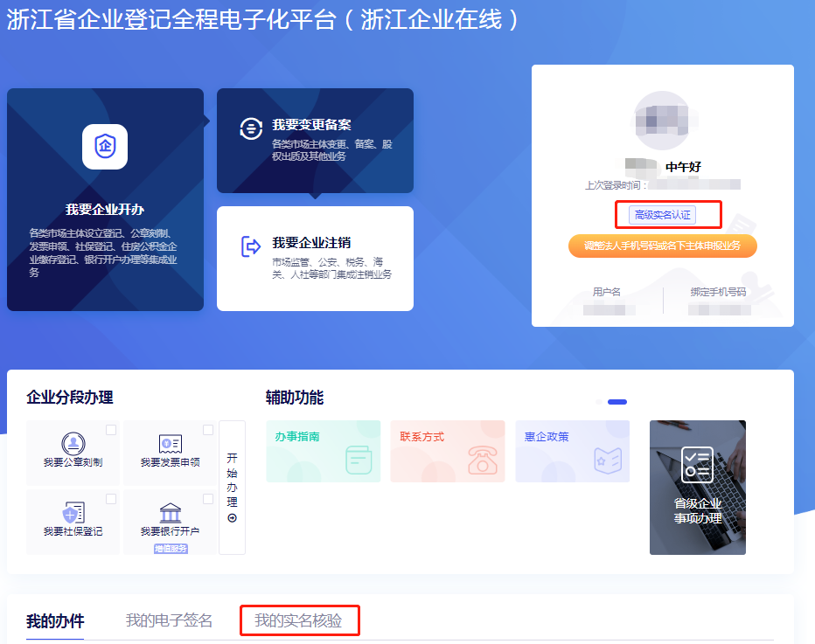The width and height of the screenshot is (815, 644).
Task: Click the 我要发票申领 label
Action: pyautogui.click(x=170, y=462)
